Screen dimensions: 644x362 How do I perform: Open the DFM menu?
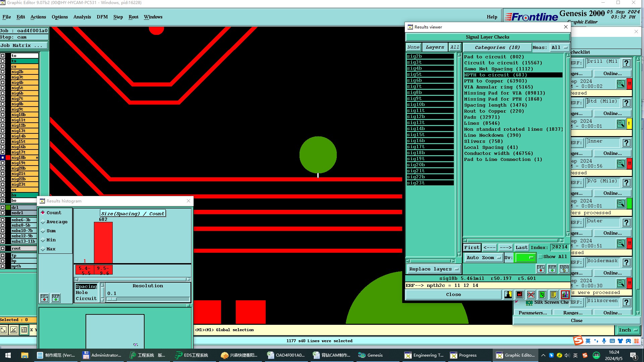[102, 17]
